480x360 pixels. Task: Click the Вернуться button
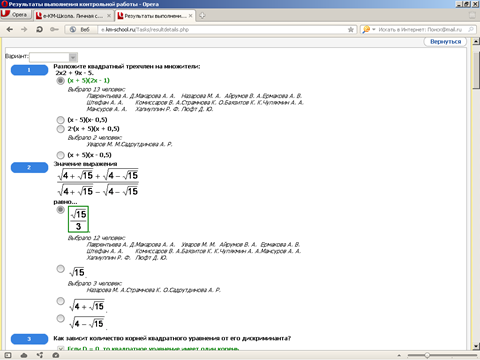click(445, 42)
